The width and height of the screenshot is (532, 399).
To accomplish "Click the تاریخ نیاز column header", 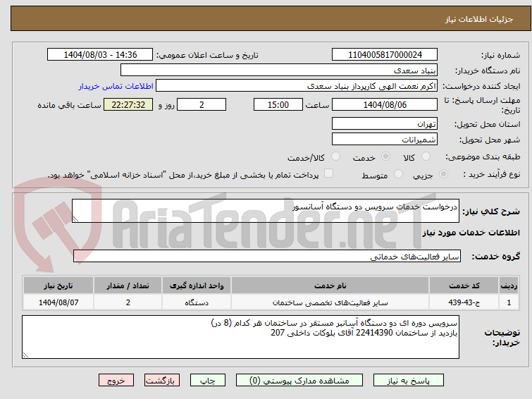I will click(58, 286).
